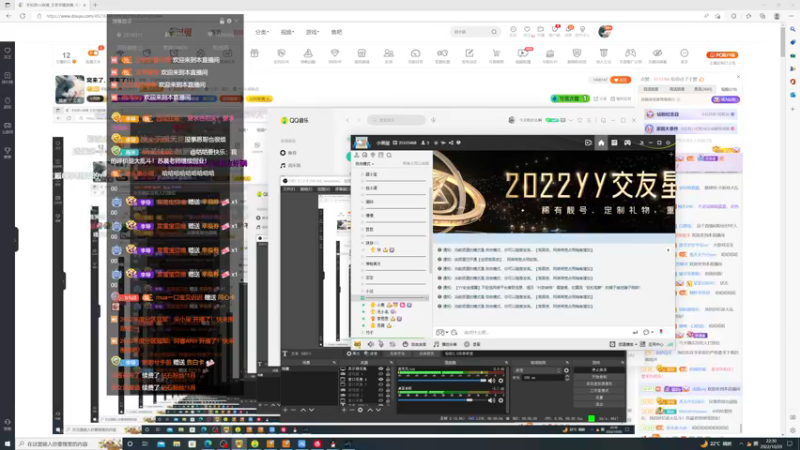The height and width of the screenshot is (450, 800).
Task: Click Stop Streaming in OBS controls
Action: point(599,370)
